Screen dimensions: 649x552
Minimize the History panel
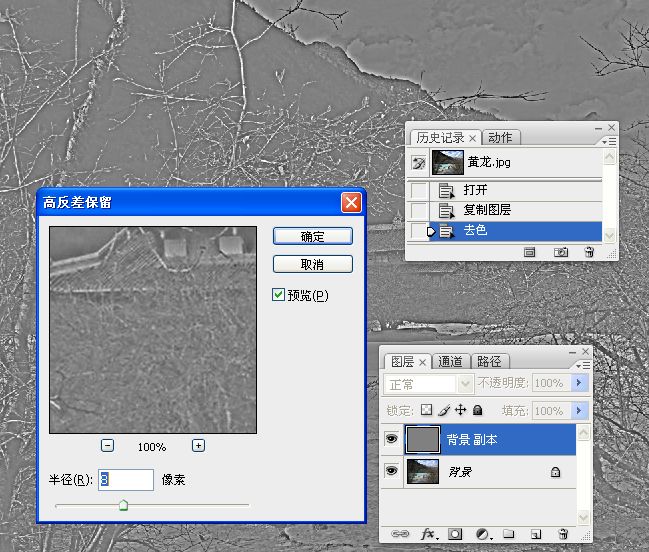point(598,128)
